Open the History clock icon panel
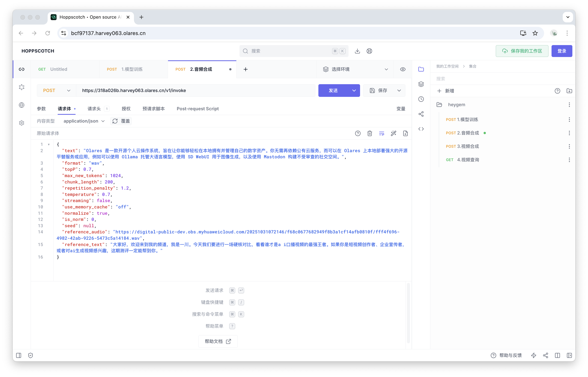The width and height of the screenshot is (588, 377). pos(421,99)
